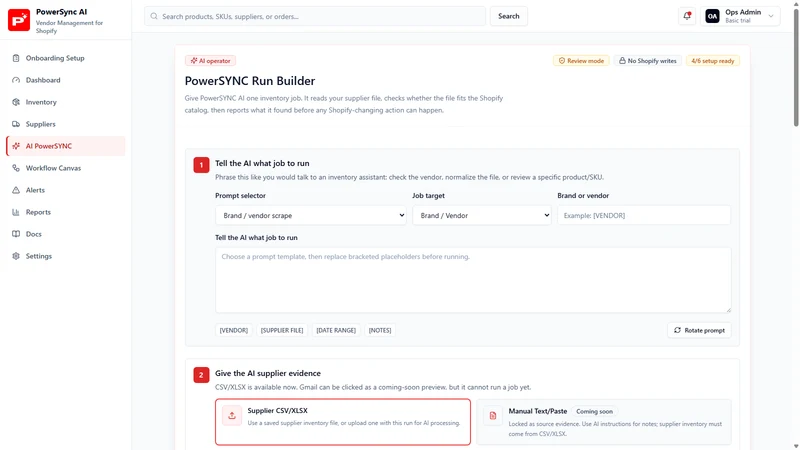Image resolution: width=800 pixels, height=450 pixels.
Task: Click the 4/6 setup ready badge
Action: pos(713,61)
